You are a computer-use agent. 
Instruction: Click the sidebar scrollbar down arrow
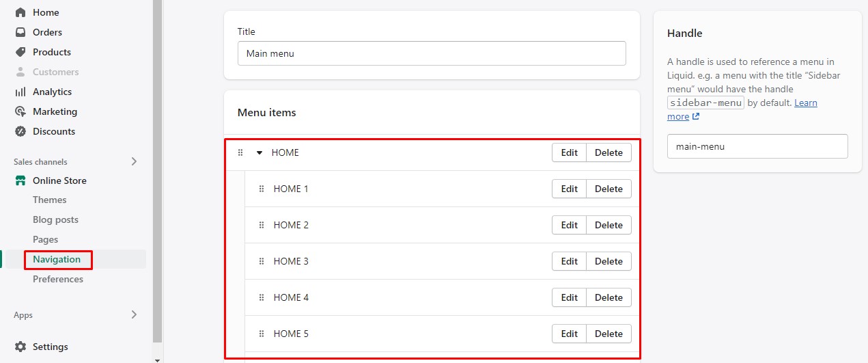158,359
